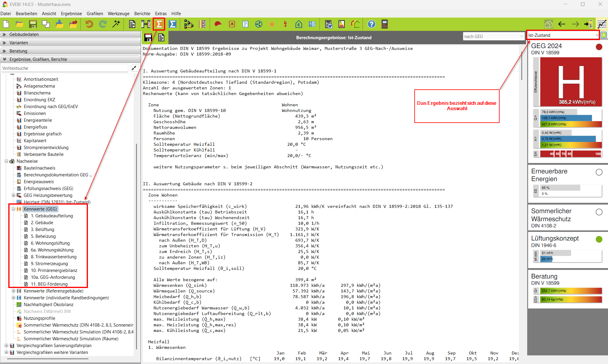
Task: Open the Berichte menu
Action: point(142,13)
